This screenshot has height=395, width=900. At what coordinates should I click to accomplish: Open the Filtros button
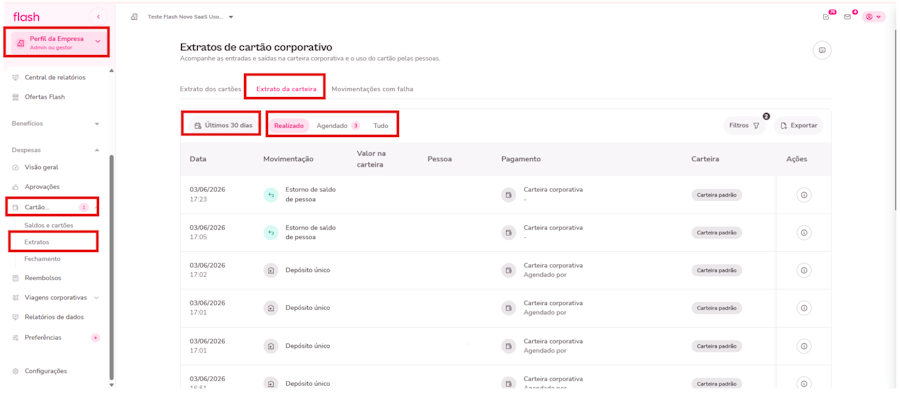[x=744, y=125]
